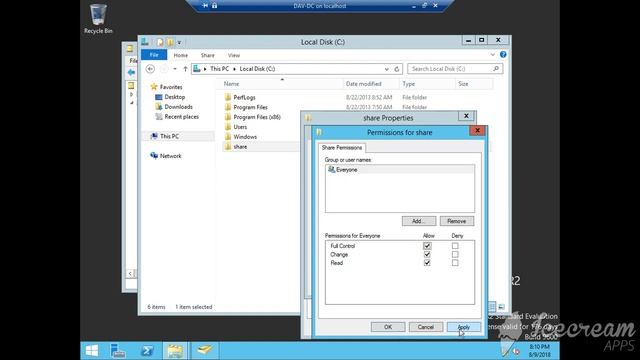
Task: Select This PC in navigation pane
Action: pyautogui.click(x=169, y=136)
